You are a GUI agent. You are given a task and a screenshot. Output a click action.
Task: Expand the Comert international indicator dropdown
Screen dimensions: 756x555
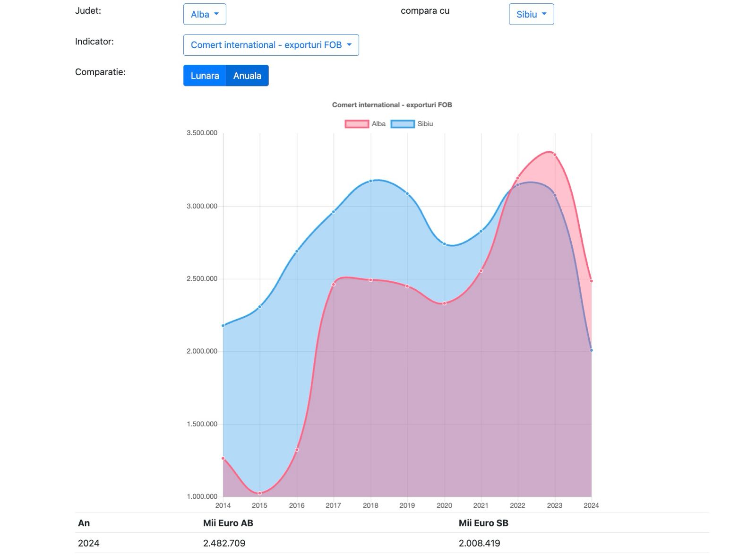pos(271,45)
